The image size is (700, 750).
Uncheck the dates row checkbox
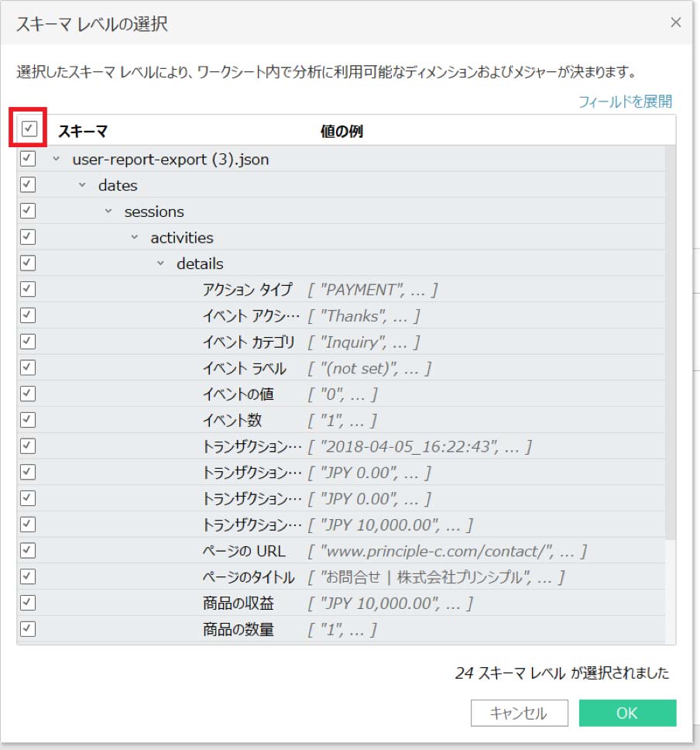point(29,185)
